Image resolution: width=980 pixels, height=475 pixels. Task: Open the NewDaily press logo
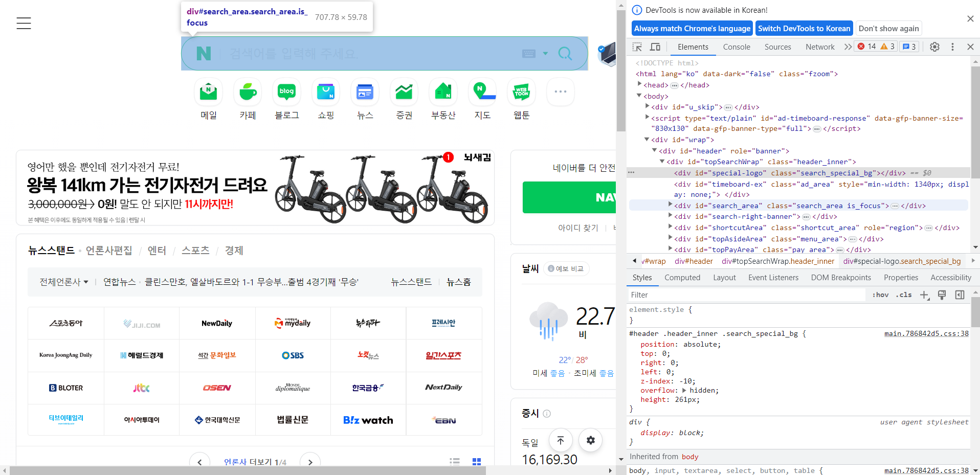point(217,323)
